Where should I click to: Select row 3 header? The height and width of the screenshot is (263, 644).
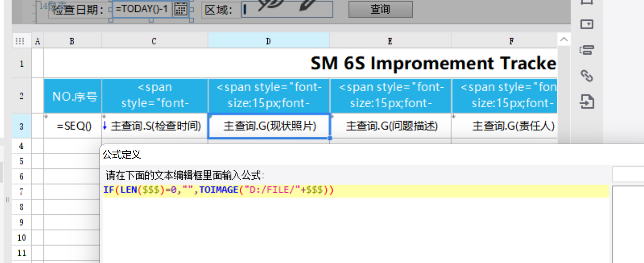click(x=22, y=126)
